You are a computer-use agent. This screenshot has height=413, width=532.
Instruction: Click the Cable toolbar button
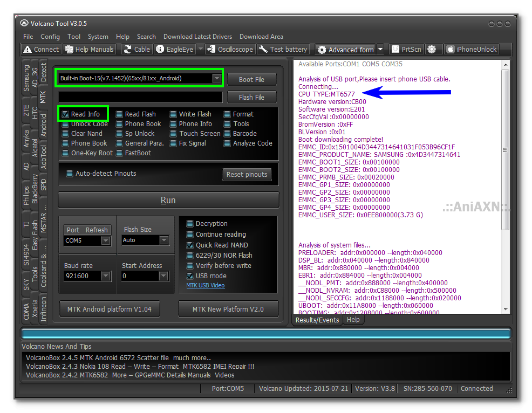click(137, 50)
